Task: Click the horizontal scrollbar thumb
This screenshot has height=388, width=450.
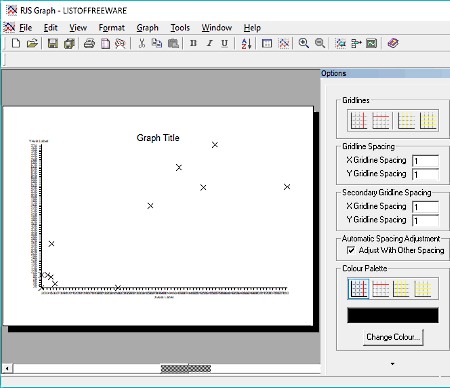Action: pos(186,368)
